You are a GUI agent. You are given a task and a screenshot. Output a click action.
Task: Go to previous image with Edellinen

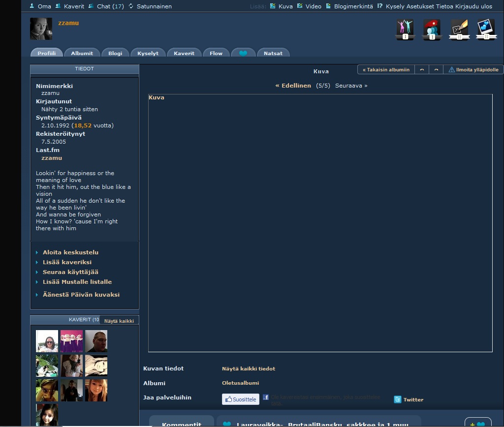point(293,86)
